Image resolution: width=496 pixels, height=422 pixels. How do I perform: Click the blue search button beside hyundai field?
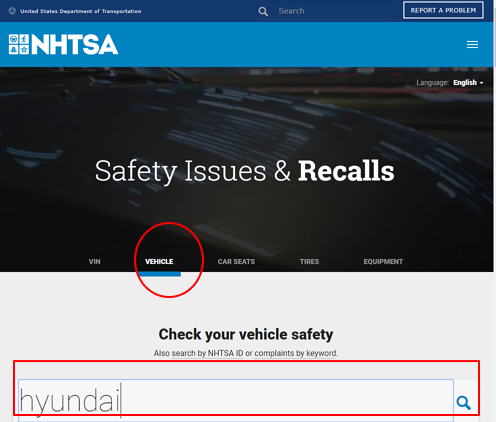click(464, 403)
